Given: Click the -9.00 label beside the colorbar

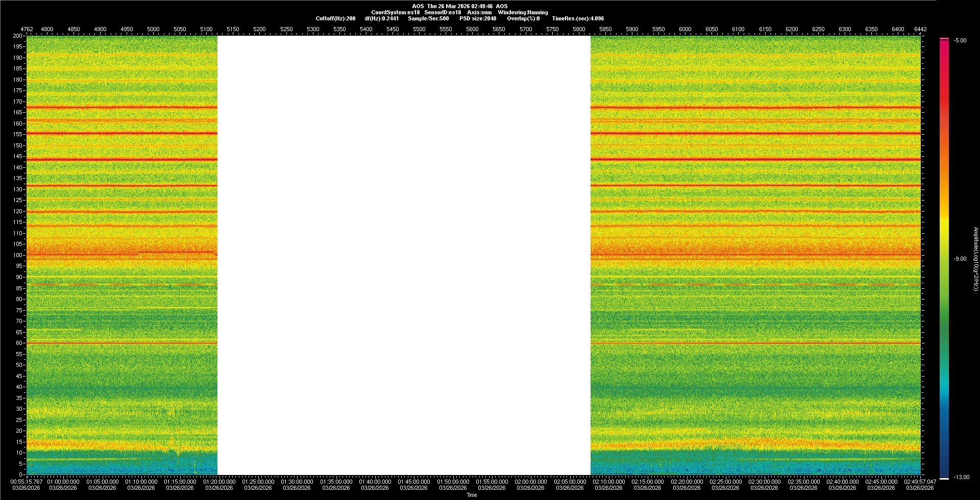Looking at the screenshot, I should [960, 259].
